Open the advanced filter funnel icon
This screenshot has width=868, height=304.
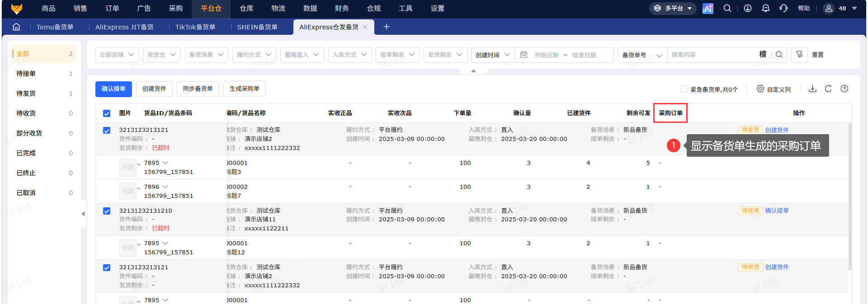point(799,55)
